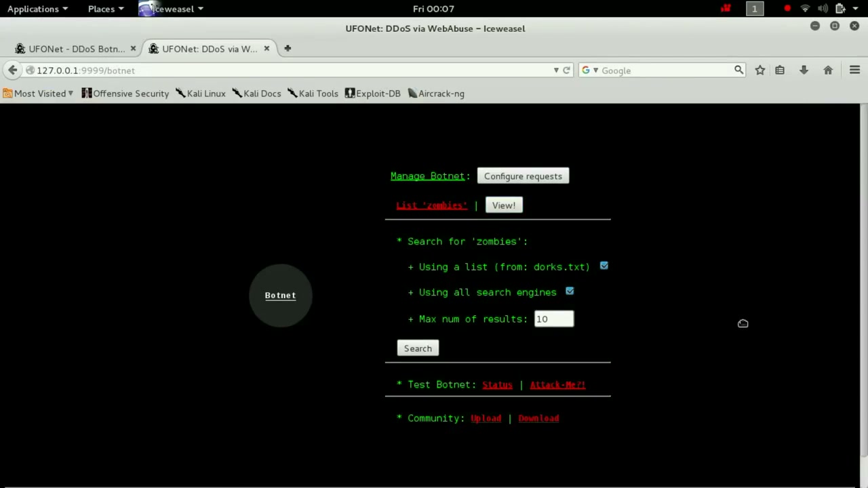
Task: Open the Exploit-DB bookmark
Action: (372, 94)
